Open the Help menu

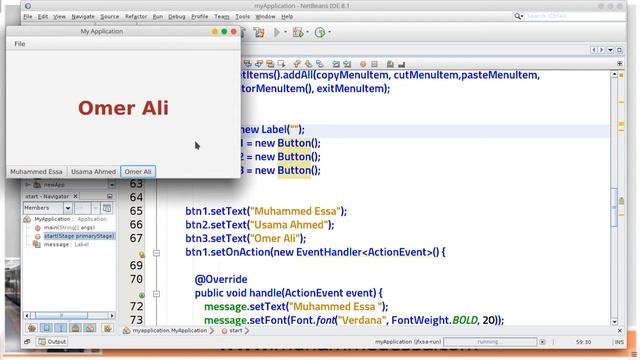point(287,17)
